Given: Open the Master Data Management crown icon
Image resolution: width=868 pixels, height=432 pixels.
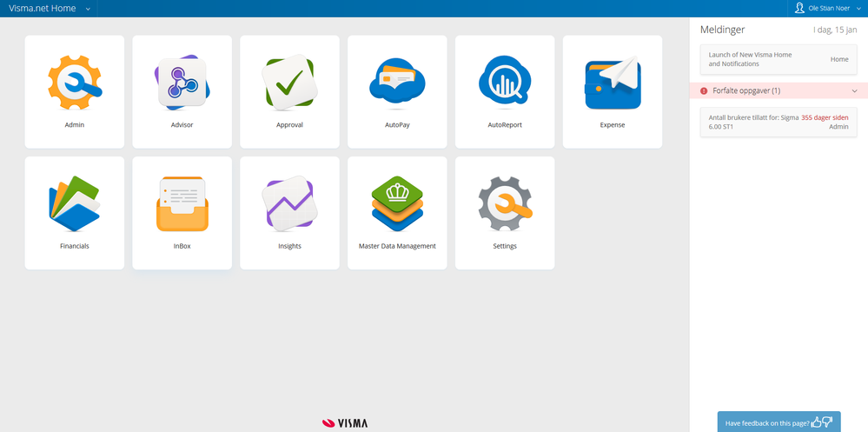Looking at the screenshot, I should (397, 203).
